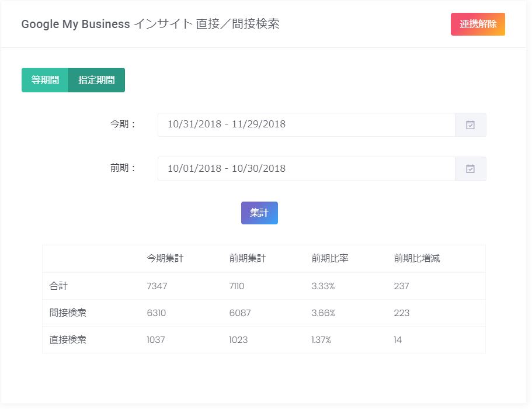Image resolution: width=532 pixels, height=409 pixels.
Task: Click value 1023 in 直接検索 row
Action: tap(238, 339)
